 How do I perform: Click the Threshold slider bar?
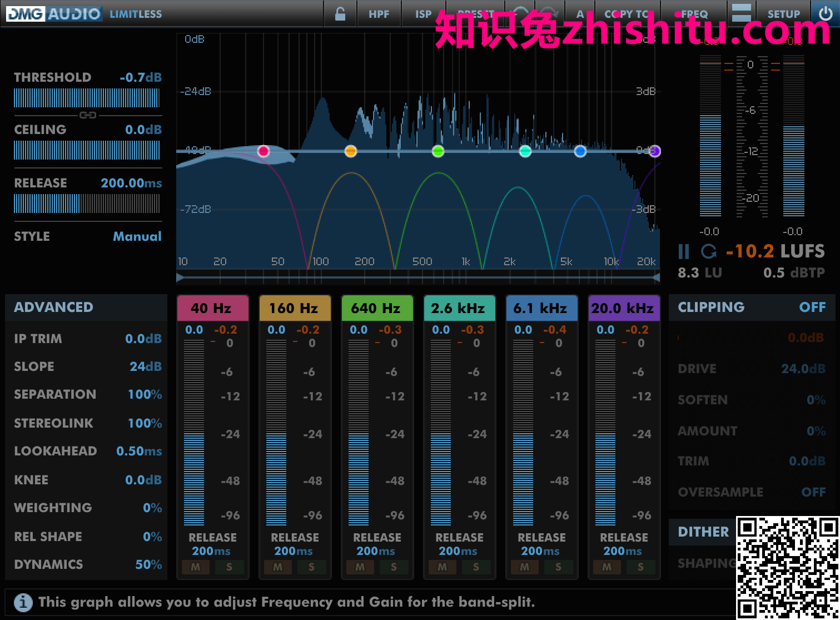point(87,98)
